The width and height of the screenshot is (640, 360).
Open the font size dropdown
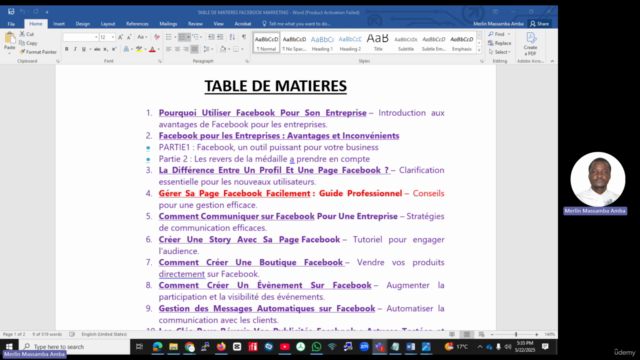(x=113, y=37)
